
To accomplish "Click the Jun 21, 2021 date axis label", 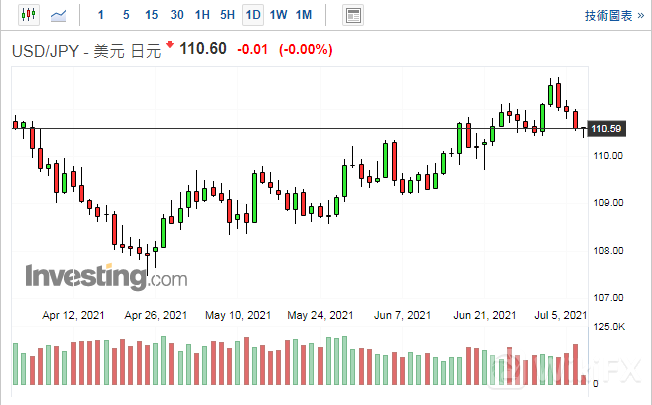I will tap(484, 315).
